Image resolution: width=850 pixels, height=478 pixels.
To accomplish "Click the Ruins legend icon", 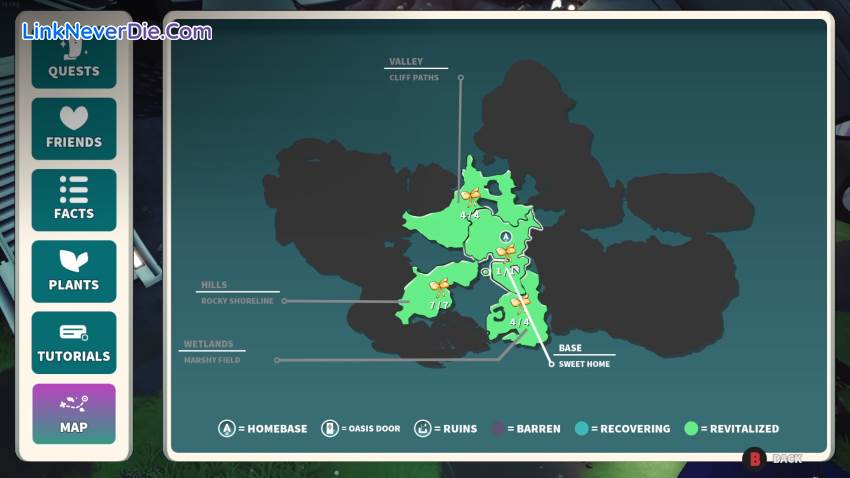I will pos(422,429).
